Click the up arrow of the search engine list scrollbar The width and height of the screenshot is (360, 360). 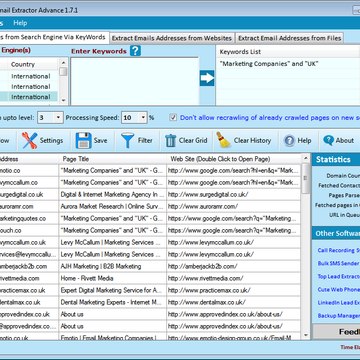63,62
